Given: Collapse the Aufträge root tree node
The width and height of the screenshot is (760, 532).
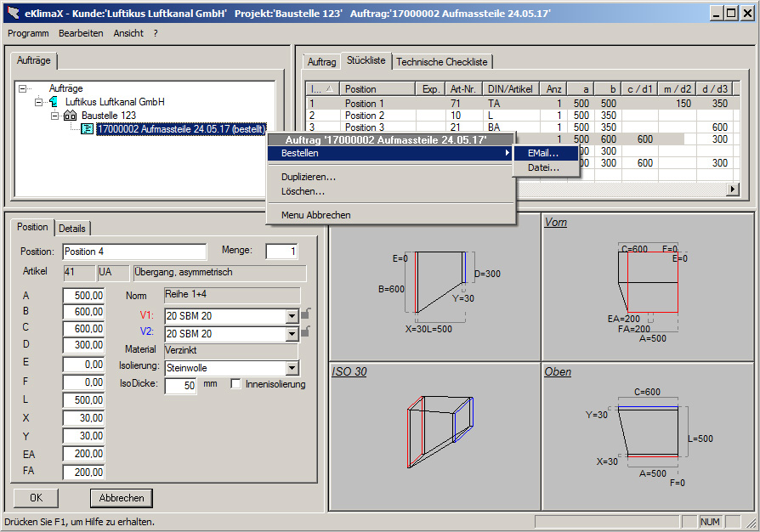Looking at the screenshot, I should [23, 88].
